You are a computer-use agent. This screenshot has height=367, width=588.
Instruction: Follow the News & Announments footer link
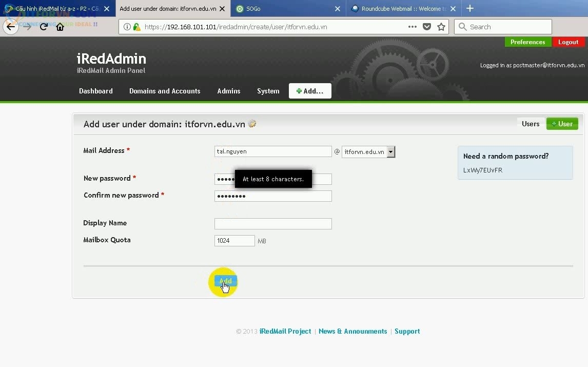(352, 331)
